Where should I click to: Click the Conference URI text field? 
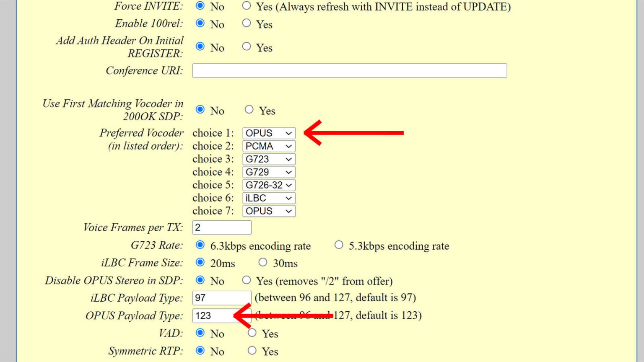(x=349, y=71)
